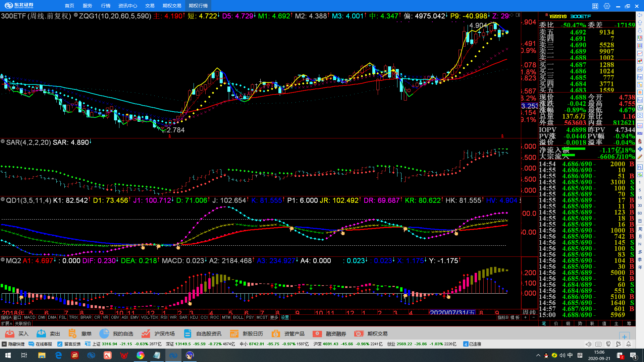
Task: Click the add shortcut plus box
Action: (624, 336)
